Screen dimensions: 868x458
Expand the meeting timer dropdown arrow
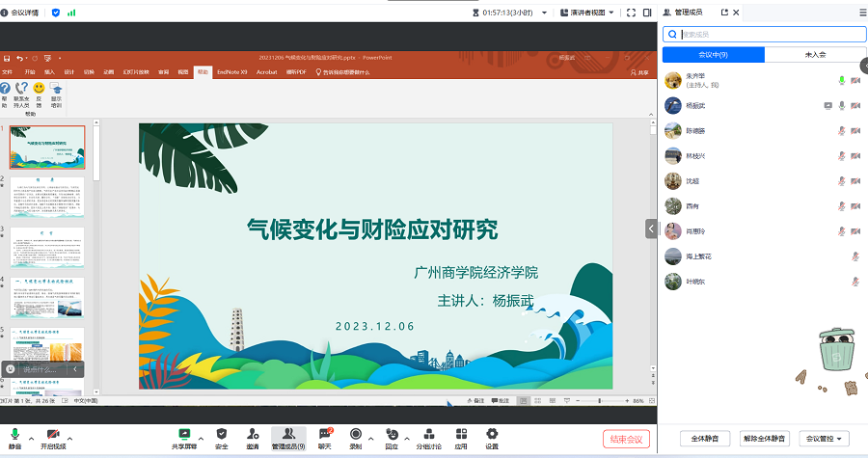click(x=542, y=13)
